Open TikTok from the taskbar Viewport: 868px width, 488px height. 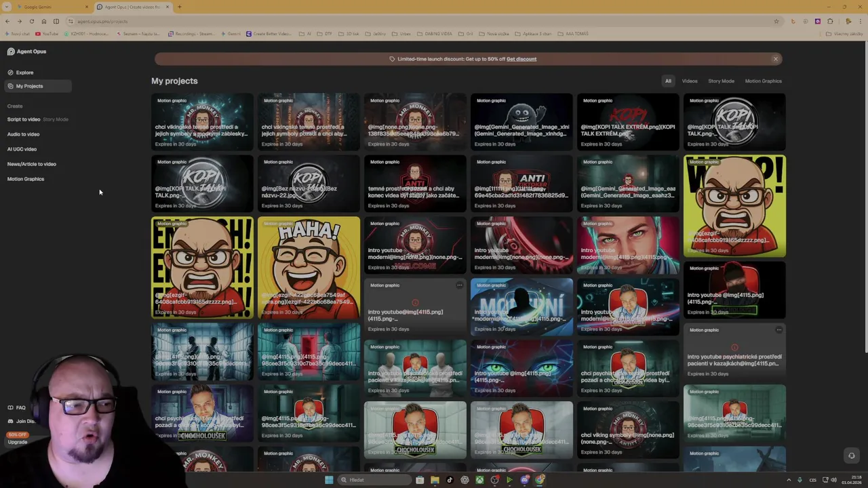click(x=450, y=480)
